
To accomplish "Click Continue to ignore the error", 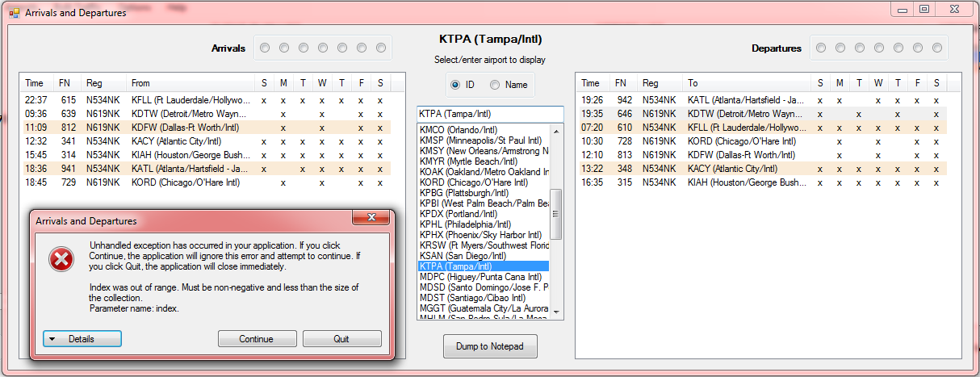I will click(x=257, y=339).
